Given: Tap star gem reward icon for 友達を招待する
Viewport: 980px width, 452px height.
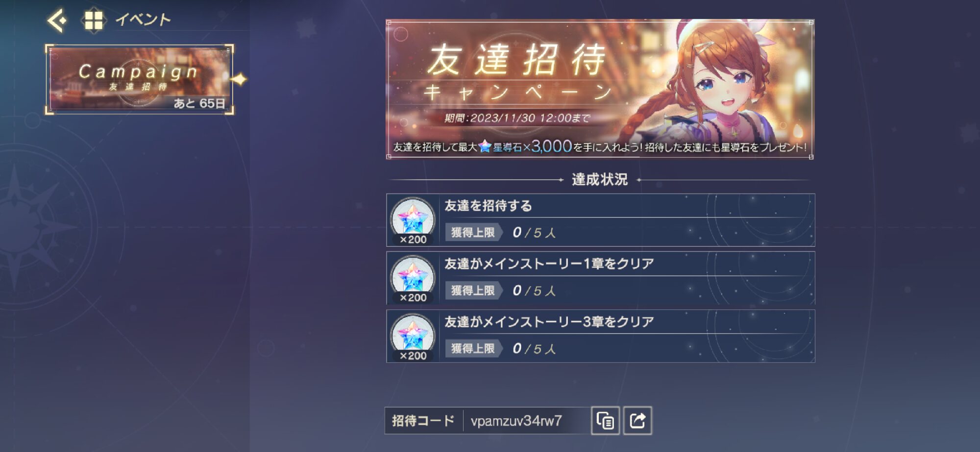Looking at the screenshot, I should [x=413, y=220].
